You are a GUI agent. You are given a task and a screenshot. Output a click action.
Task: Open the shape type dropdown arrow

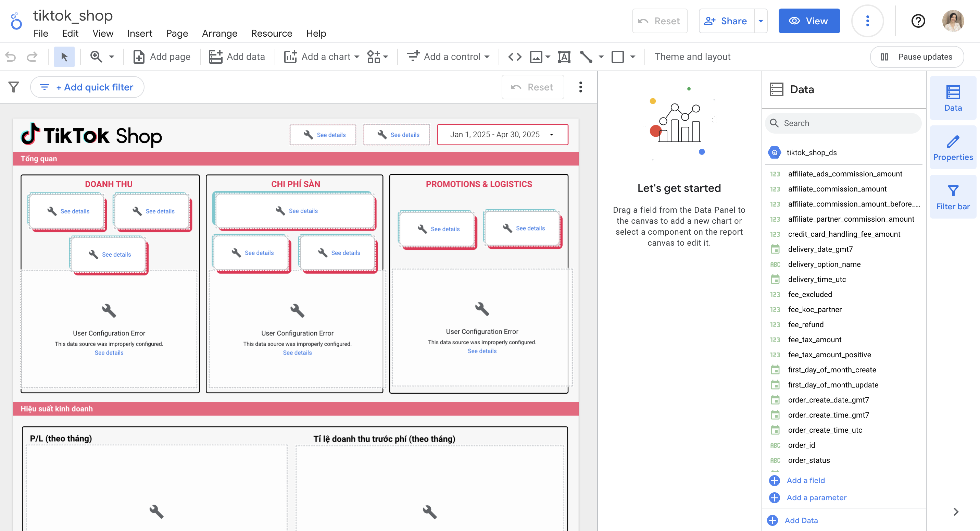pyautogui.click(x=633, y=57)
